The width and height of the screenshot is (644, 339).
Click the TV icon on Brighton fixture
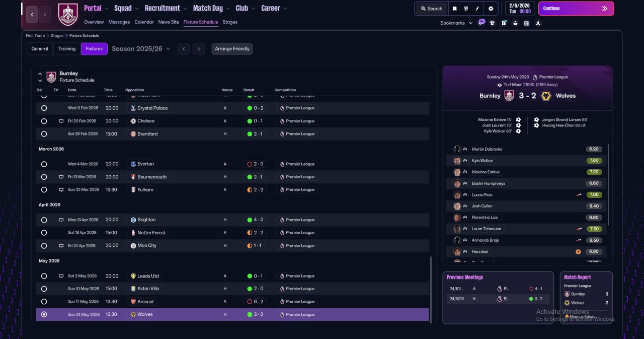click(x=61, y=220)
